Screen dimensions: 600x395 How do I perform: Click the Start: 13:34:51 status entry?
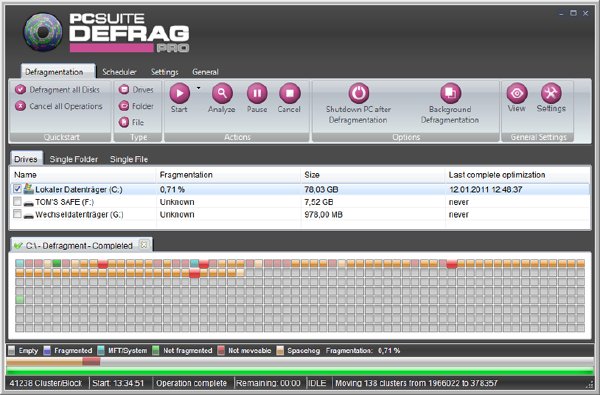point(118,383)
